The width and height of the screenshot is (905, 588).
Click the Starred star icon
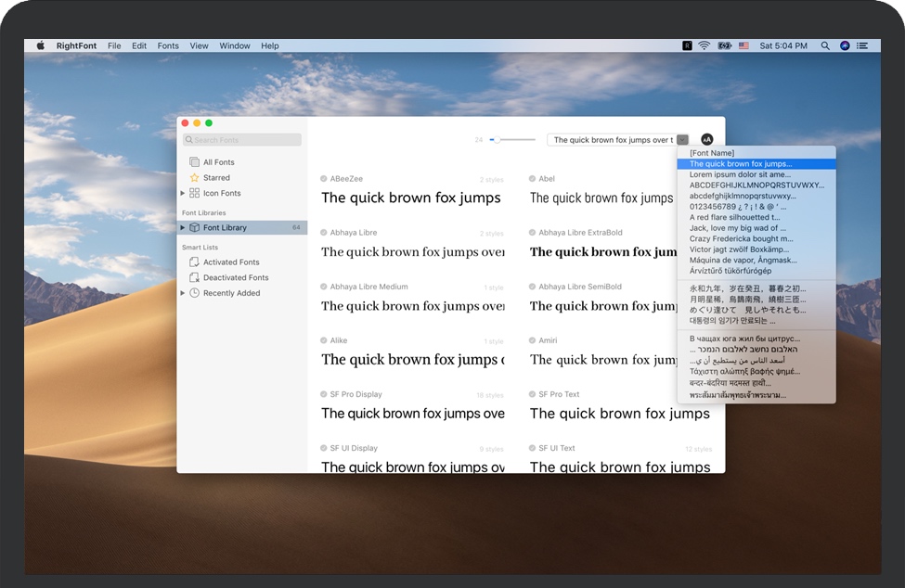tap(194, 178)
